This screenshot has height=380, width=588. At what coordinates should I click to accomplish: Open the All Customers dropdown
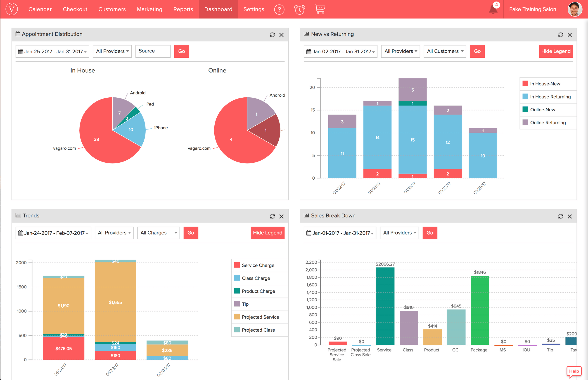click(x=445, y=51)
